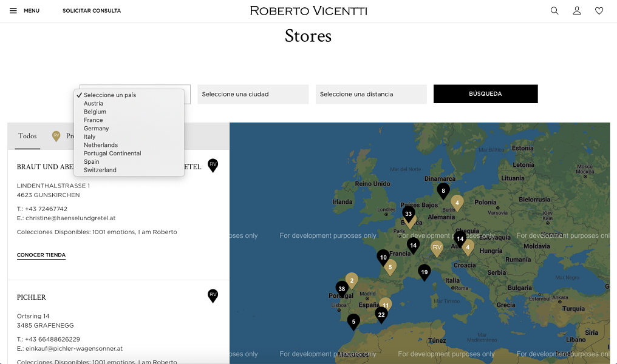This screenshot has height=364, width=617.
Task: Open the user account icon
Action: [x=577, y=10]
